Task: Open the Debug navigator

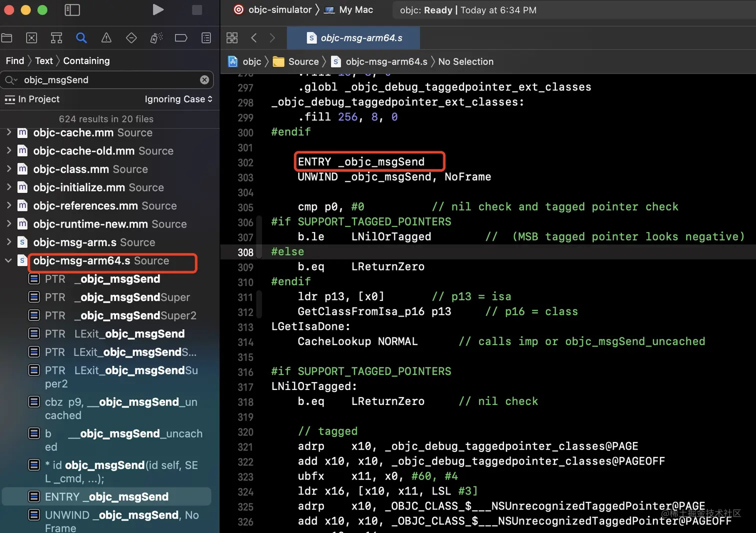Action: (156, 38)
